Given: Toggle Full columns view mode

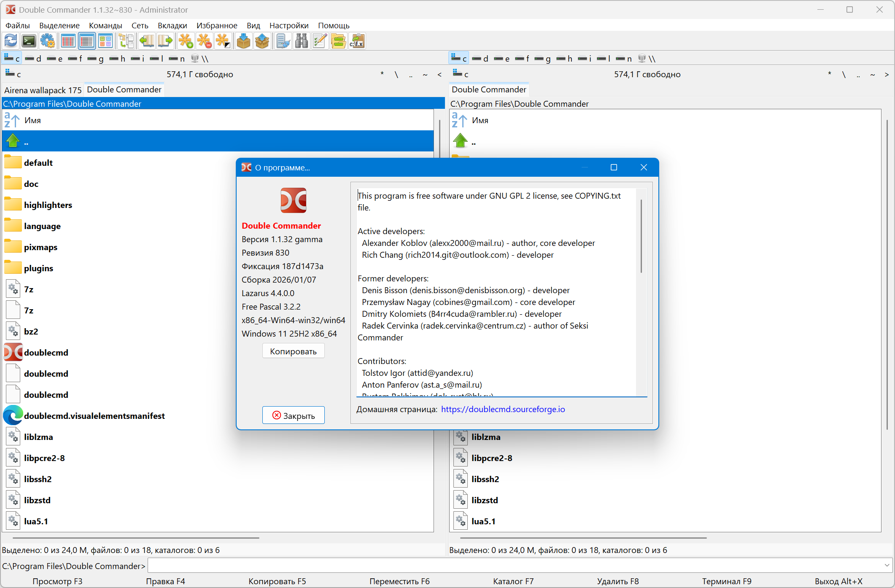Looking at the screenshot, I should (86, 41).
